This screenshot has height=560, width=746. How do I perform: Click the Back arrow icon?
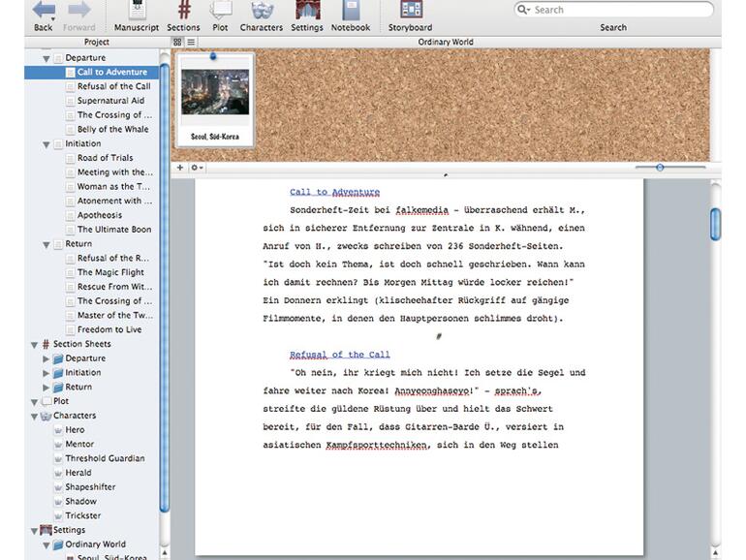tap(44, 11)
